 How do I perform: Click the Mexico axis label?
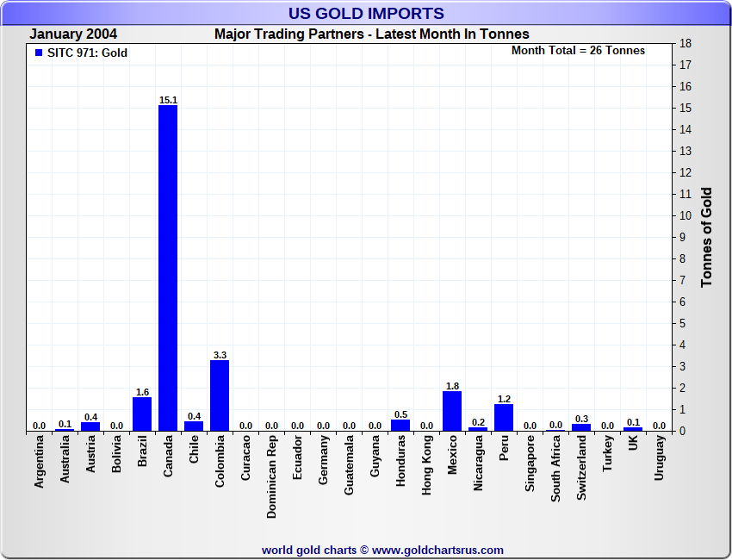tap(452, 454)
